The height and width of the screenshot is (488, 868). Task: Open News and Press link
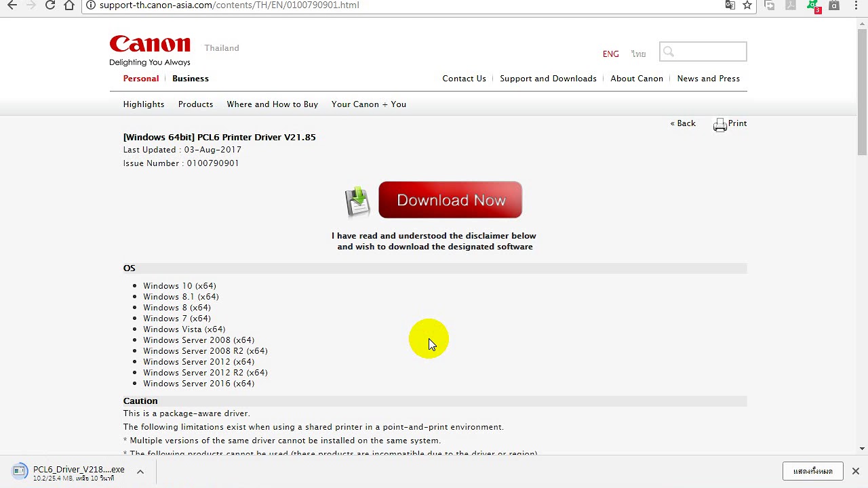(709, 79)
